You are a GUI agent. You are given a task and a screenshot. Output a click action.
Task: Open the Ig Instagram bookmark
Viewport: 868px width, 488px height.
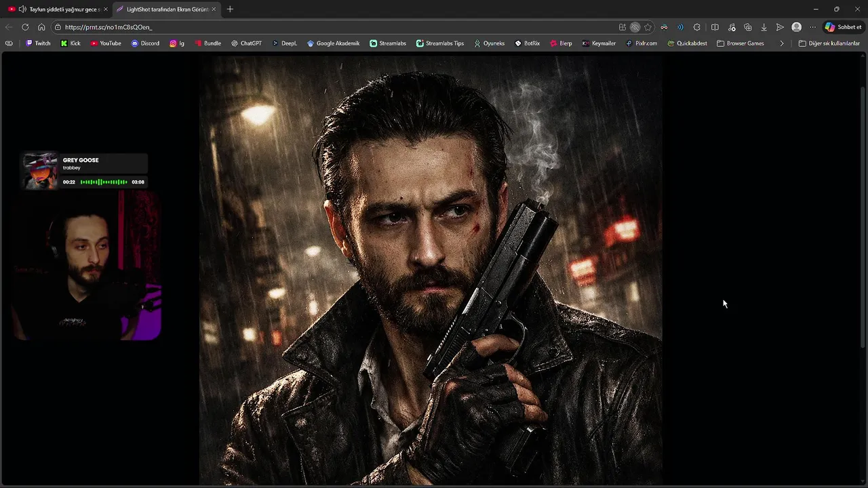(177, 43)
